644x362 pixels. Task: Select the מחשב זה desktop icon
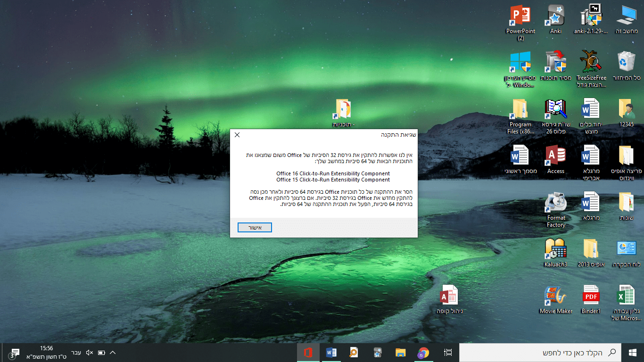pyautogui.click(x=627, y=19)
